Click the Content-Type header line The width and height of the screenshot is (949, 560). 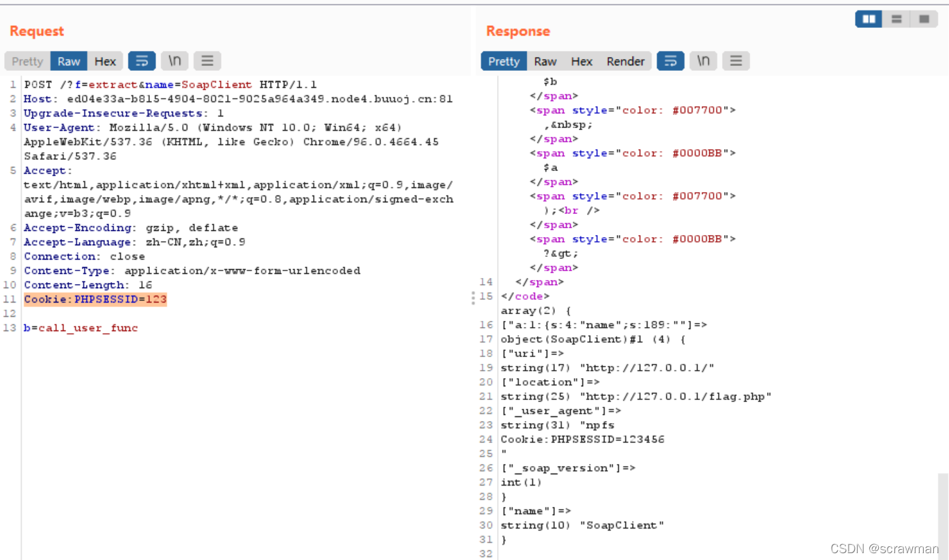pyautogui.click(x=192, y=271)
